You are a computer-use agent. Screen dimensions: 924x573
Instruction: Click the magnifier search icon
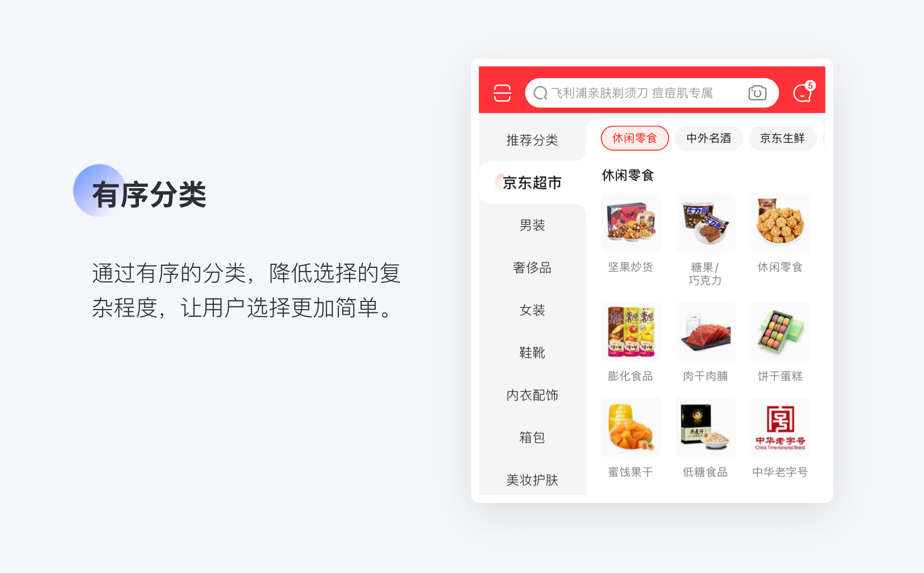click(x=540, y=93)
